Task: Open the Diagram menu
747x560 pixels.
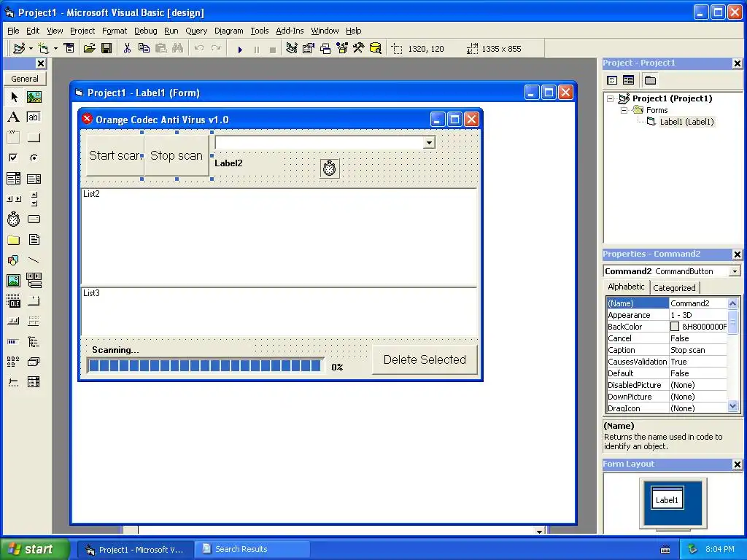Action: [228, 31]
